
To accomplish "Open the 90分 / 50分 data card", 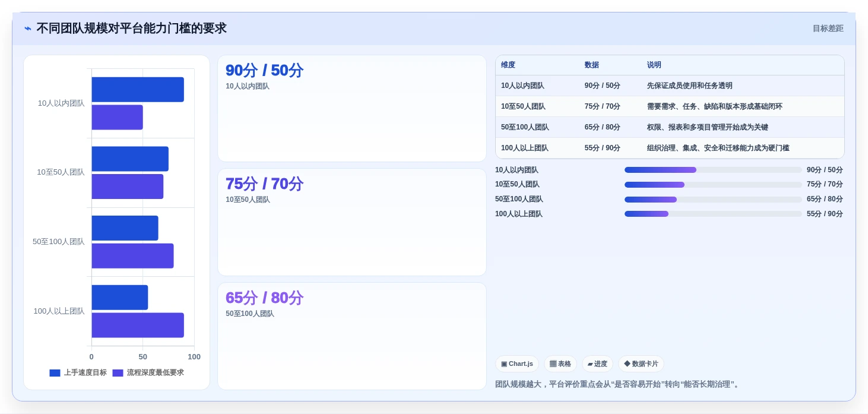I will click(x=352, y=108).
